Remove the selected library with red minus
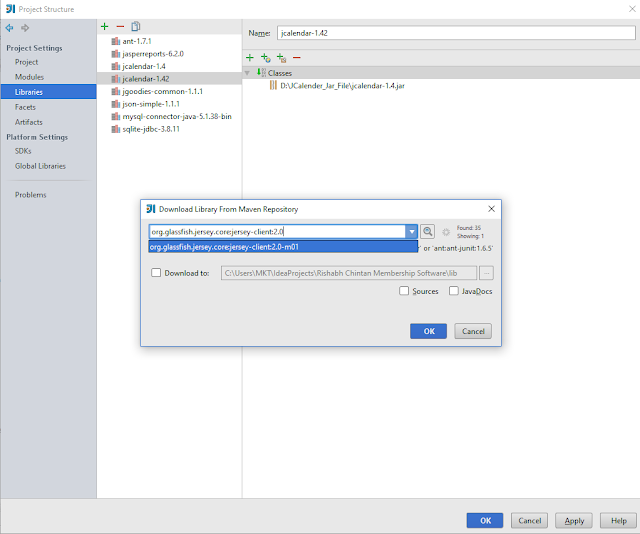 [x=120, y=27]
